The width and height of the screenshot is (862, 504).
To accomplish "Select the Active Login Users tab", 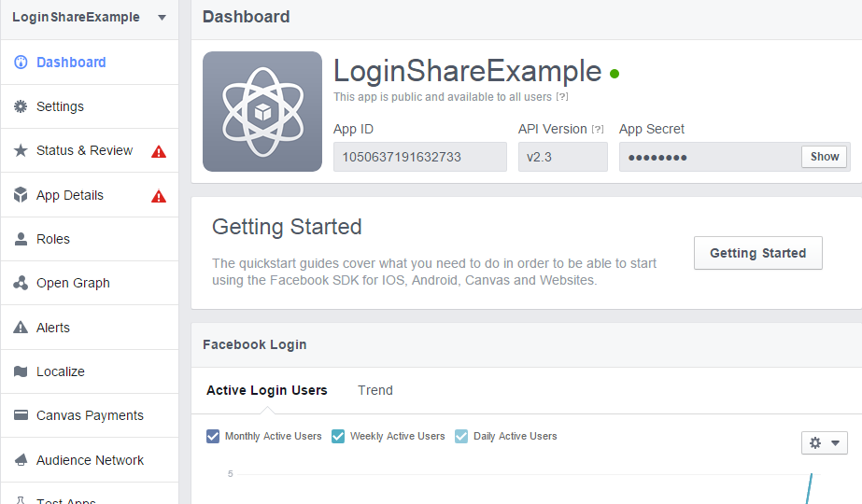I will pos(266,390).
